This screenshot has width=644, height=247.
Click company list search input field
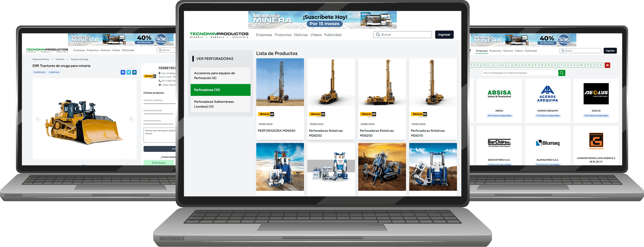520,73
